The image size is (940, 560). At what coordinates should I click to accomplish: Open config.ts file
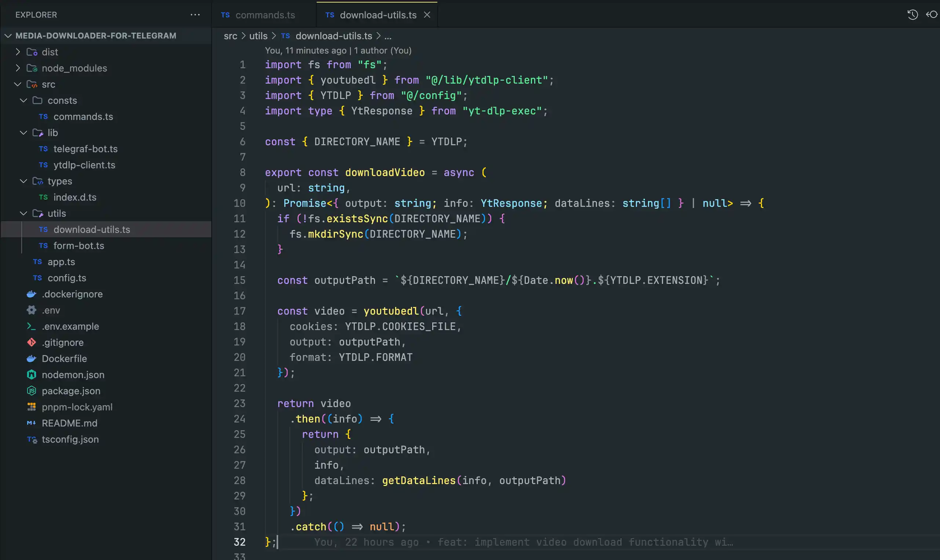tap(67, 278)
